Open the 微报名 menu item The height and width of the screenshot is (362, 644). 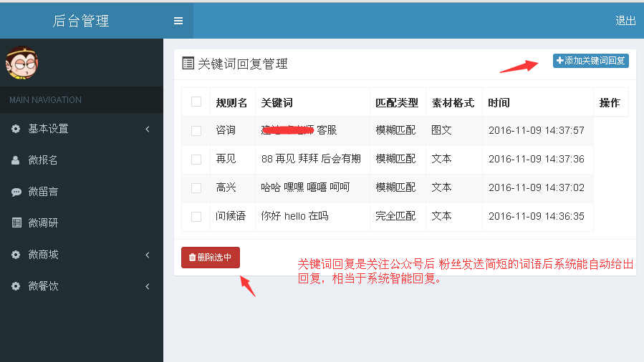click(x=82, y=160)
